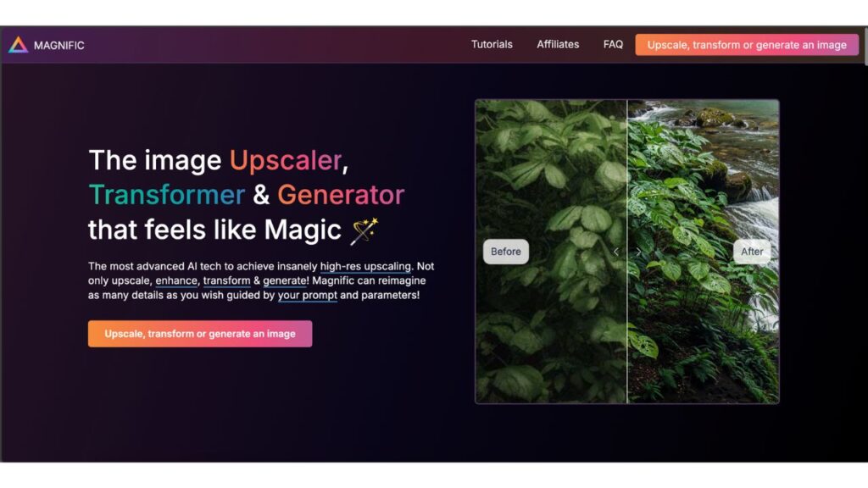Click the header Upscale, transform or generate button
The width and height of the screenshot is (868, 488).
coord(747,45)
